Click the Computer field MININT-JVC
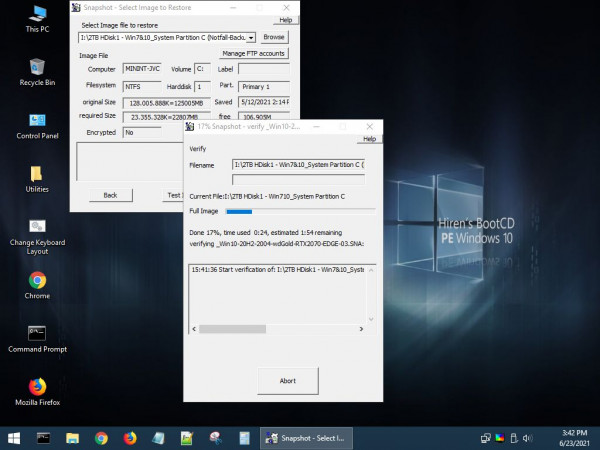 pyautogui.click(x=142, y=69)
